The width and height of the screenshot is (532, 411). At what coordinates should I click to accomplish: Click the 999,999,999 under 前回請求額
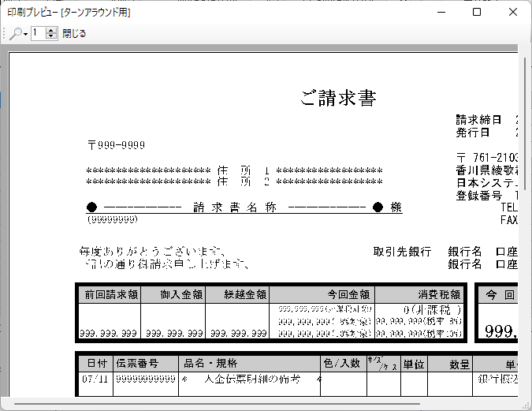[x=108, y=334]
